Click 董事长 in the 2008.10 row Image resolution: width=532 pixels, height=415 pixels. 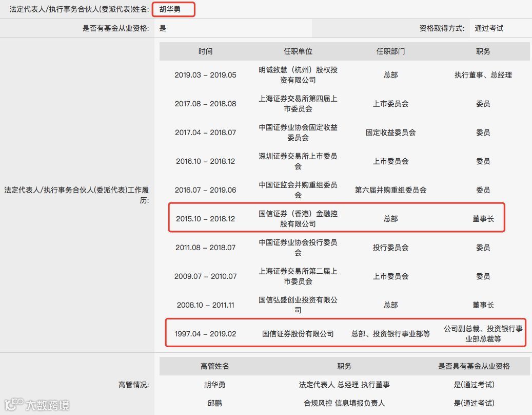[x=483, y=305]
